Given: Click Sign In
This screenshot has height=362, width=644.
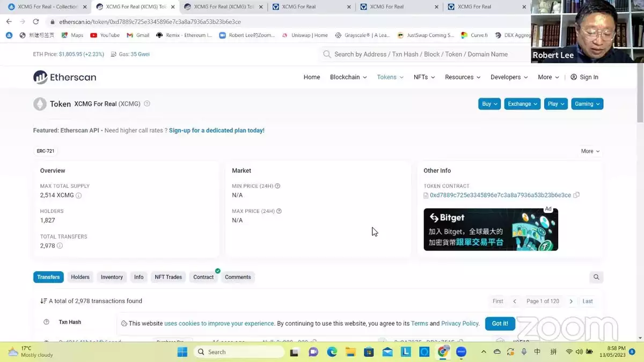Looking at the screenshot, I should tap(584, 77).
